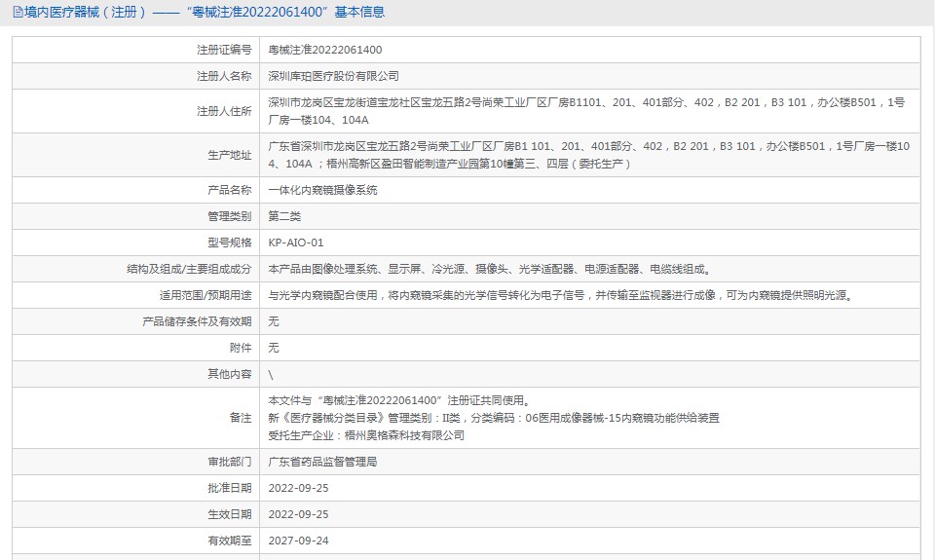Select the label '产品名称'
Image resolution: width=935 pixels, height=560 pixels.
230,190
